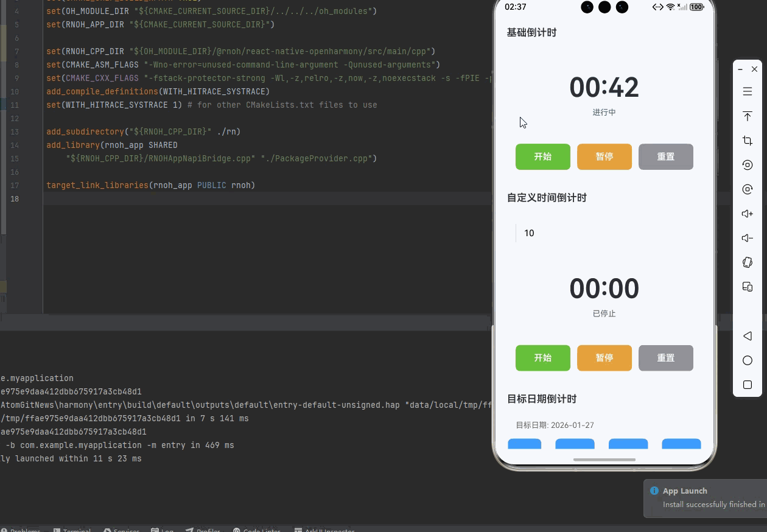Take a screenshot with the crop icon
Screen dimensions: 767x532
[748, 141]
